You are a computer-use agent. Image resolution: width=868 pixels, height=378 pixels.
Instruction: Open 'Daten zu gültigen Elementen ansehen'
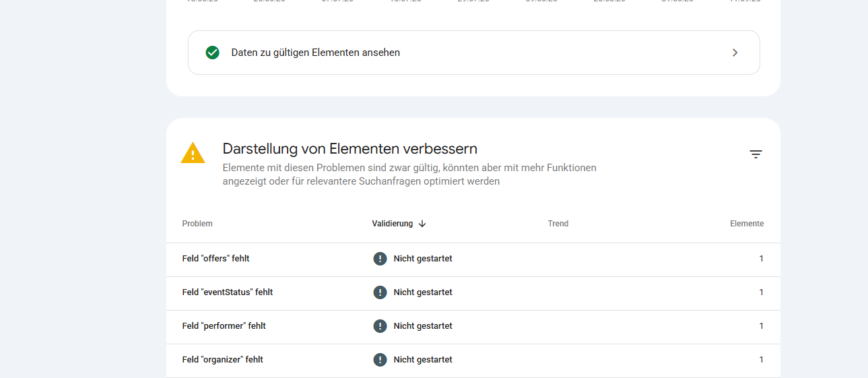[x=474, y=53]
